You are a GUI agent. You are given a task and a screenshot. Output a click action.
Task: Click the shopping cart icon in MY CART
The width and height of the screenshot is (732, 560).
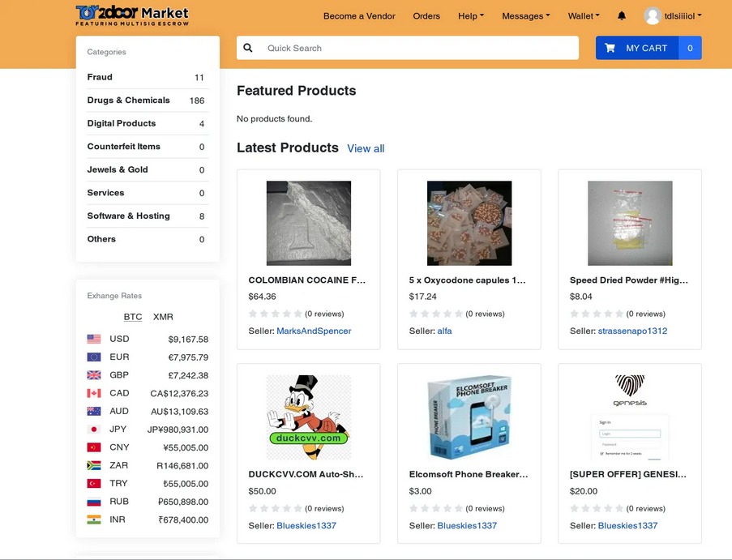pos(610,48)
